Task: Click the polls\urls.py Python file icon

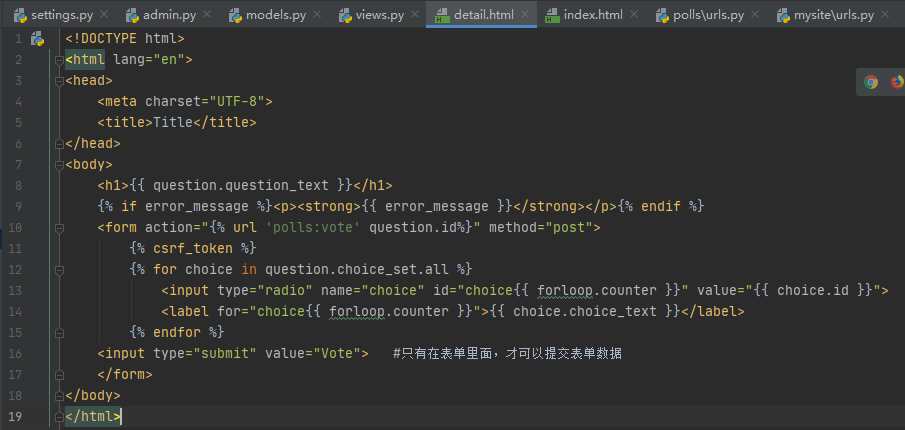Action: (663, 15)
